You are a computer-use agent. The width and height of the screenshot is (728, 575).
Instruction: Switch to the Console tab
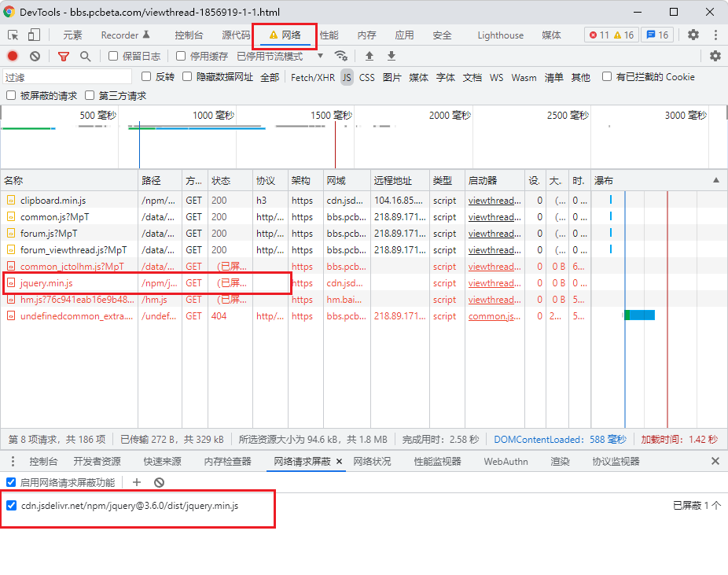(189, 35)
